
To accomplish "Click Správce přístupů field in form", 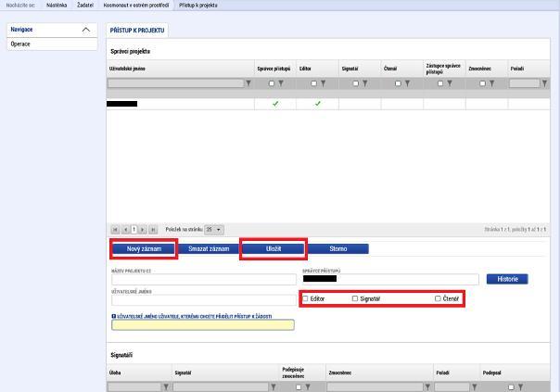I will pos(390,279).
